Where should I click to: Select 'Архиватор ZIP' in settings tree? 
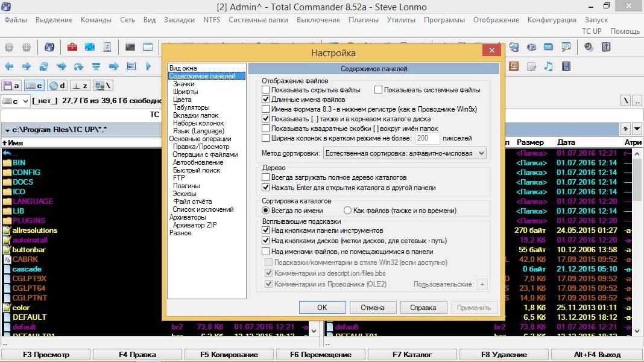195,225
